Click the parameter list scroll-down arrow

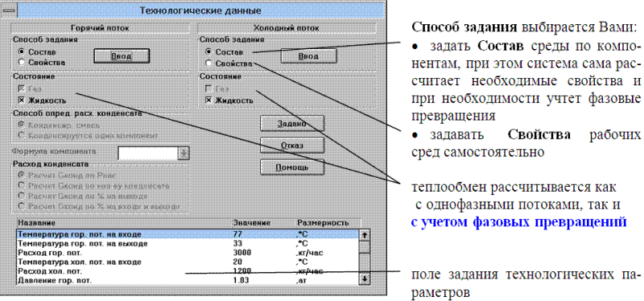pos(365,279)
